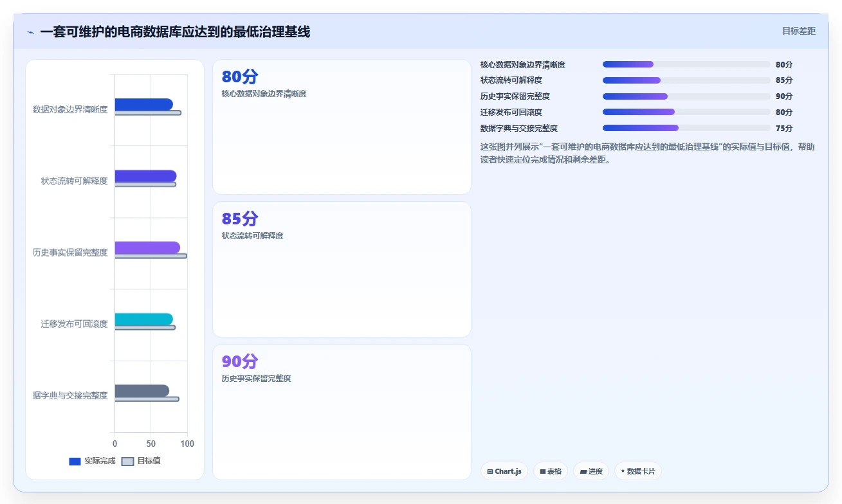The width and height of the screenshot is (842, 504).
Task: Click the title 一套可维护的电商数据库应达到的最低治理基线
Action: click(175, 32)
